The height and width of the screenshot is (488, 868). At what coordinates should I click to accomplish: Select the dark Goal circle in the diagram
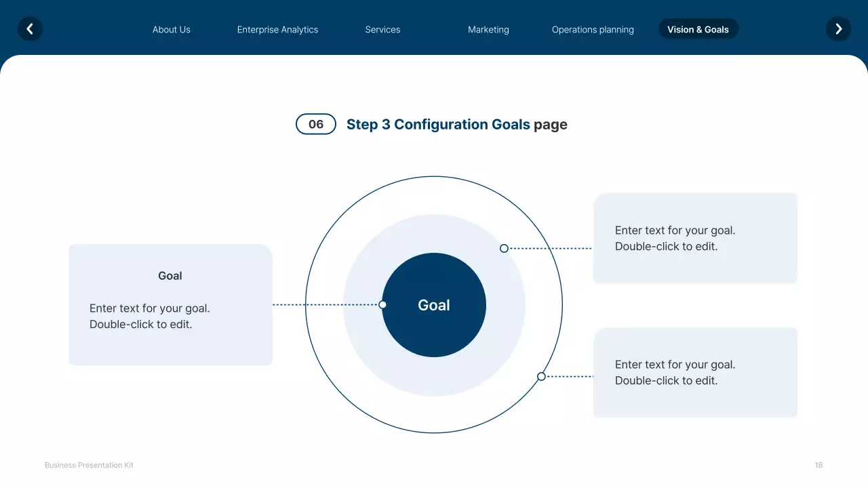point(433,305)
